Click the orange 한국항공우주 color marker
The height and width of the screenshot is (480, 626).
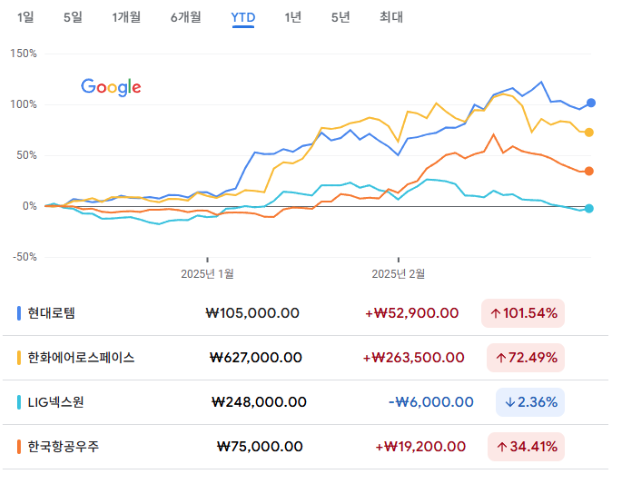[x=19, y=446]
